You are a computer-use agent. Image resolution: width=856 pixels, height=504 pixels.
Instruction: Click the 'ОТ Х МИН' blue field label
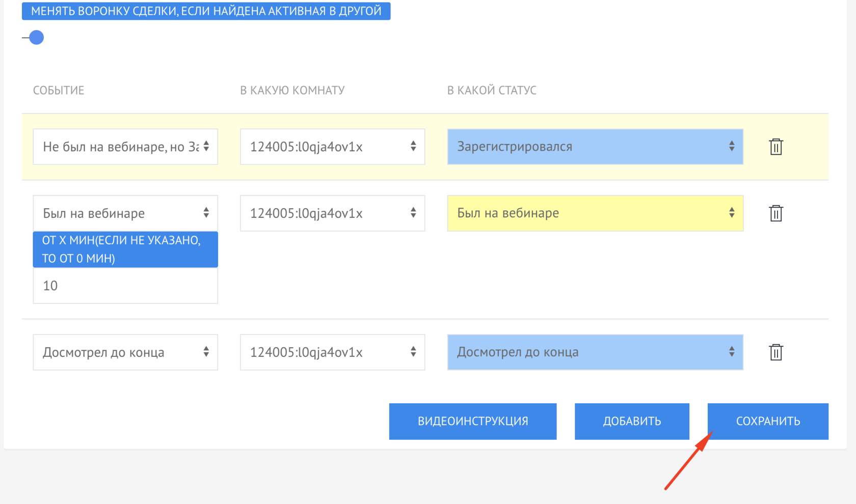tap(125, 249)
